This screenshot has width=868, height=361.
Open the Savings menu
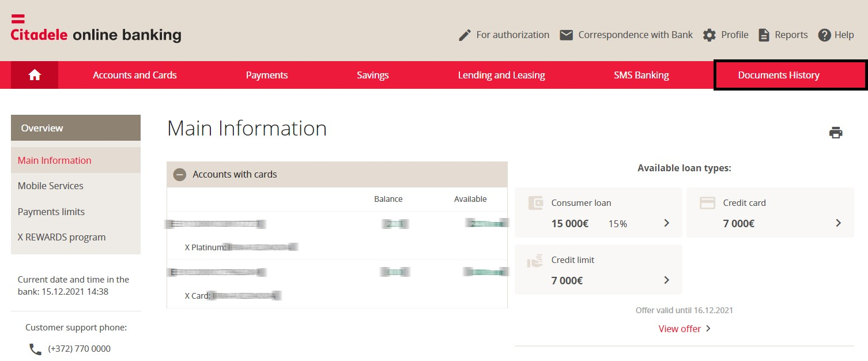coord(373,75)
